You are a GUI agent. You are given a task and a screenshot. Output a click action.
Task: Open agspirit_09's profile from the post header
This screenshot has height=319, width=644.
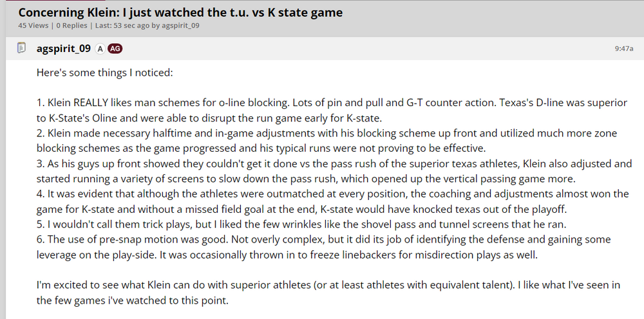pos(63,48)
